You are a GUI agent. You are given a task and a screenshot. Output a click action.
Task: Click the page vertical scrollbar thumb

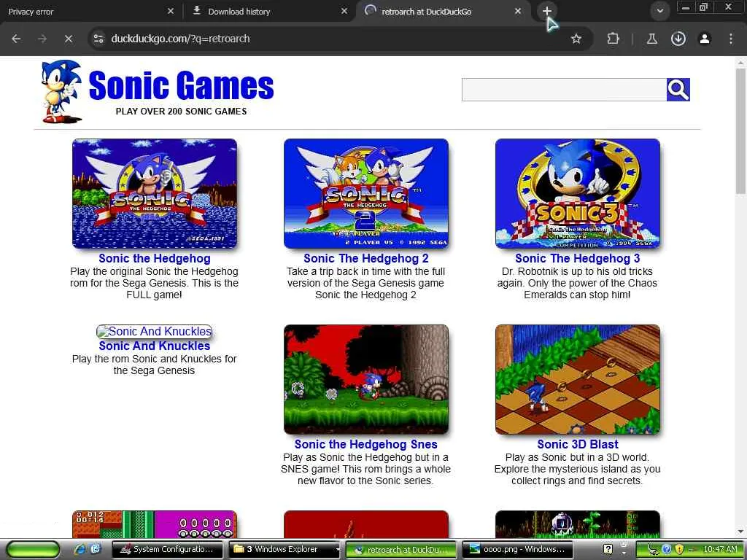[x=740, y=131]
